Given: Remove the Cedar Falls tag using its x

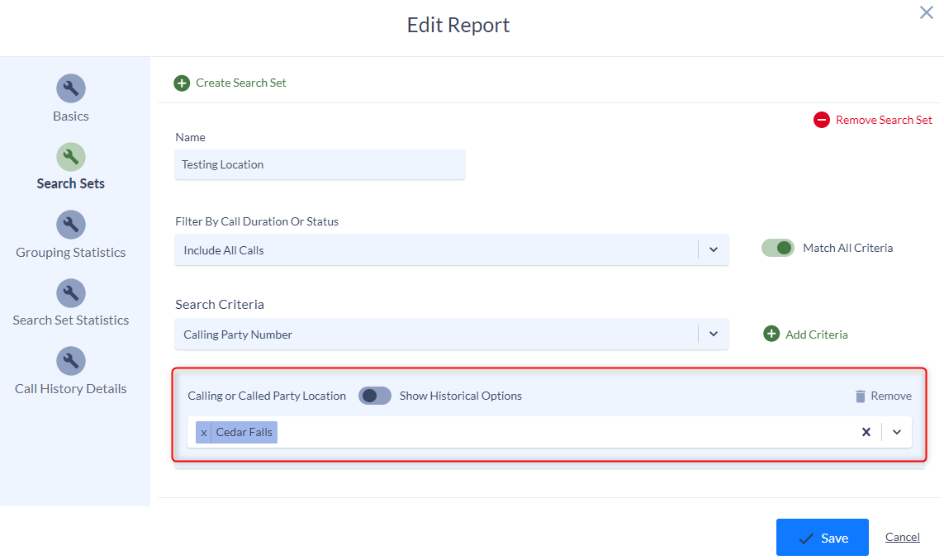Looking at the screenshot, I should point(203,432).
